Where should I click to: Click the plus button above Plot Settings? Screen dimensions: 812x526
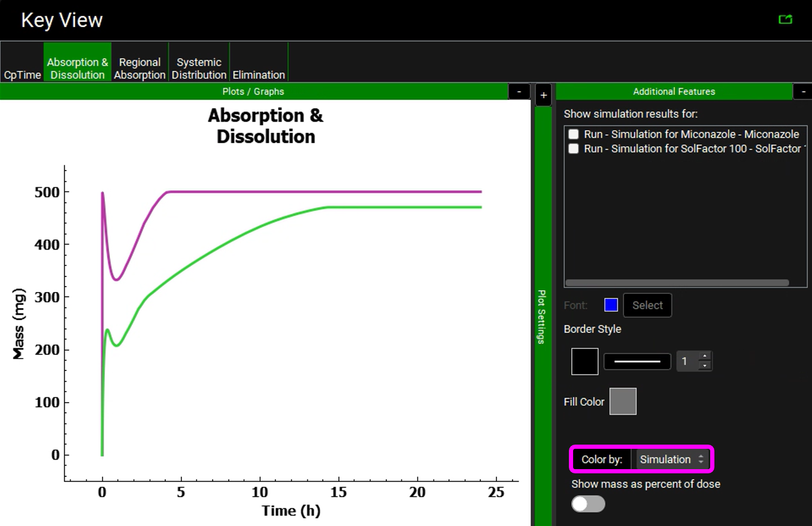tap(543, 95)
